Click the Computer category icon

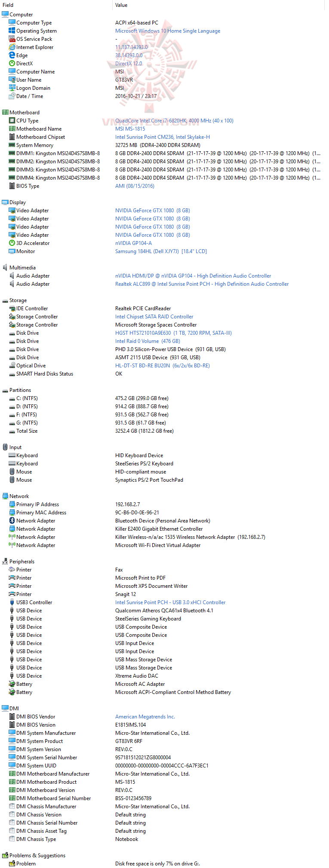pyautogui.click(x=5, y=14)
